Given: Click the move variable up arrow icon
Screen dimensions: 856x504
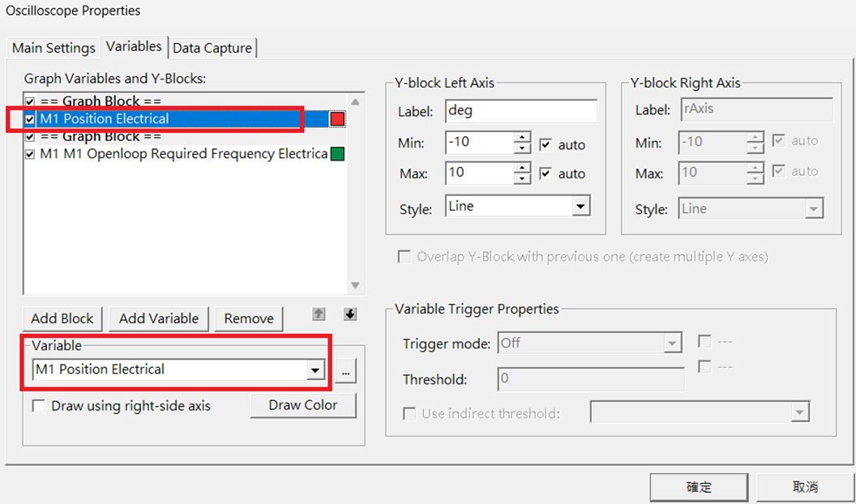Looking at the screenshot, I should (x=319, y=314).
